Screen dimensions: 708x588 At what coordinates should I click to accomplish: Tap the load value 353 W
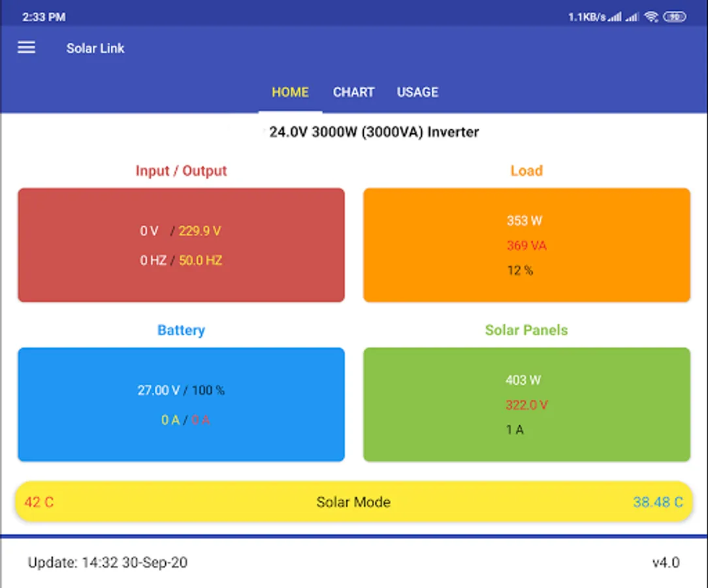click(524, 221)
